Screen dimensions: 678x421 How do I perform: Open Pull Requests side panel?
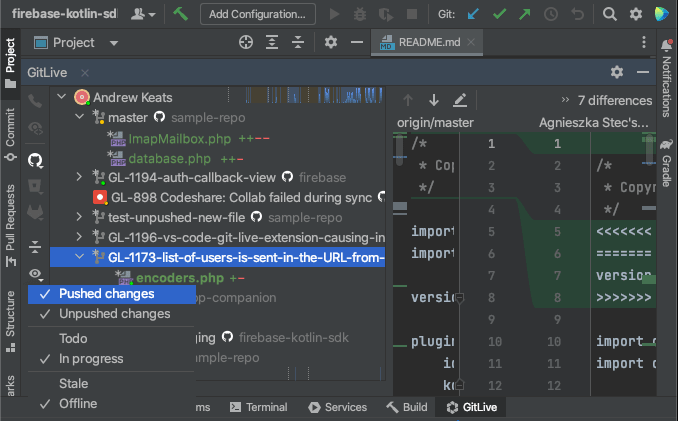coord(10,225)
